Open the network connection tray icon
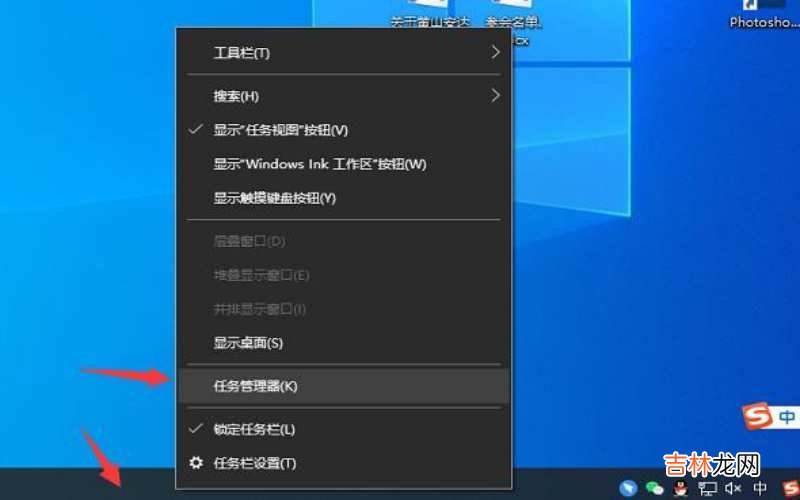The height and width of the screenshot is (500, 800). [707, 488]
